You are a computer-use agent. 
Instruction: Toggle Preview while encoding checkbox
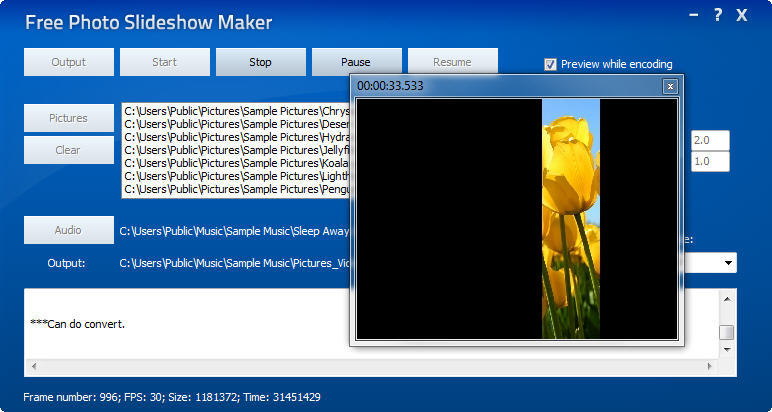[x=550, y=64]
